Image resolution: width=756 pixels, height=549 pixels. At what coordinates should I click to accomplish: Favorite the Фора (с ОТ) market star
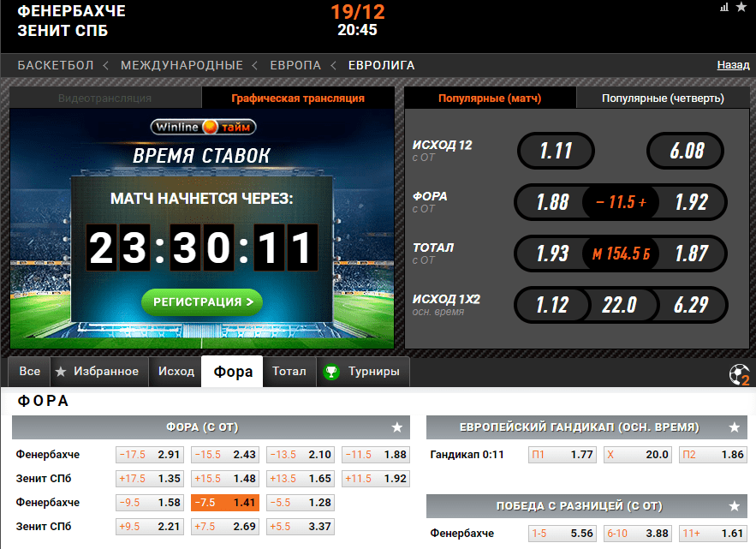click(x=396, y=427)
